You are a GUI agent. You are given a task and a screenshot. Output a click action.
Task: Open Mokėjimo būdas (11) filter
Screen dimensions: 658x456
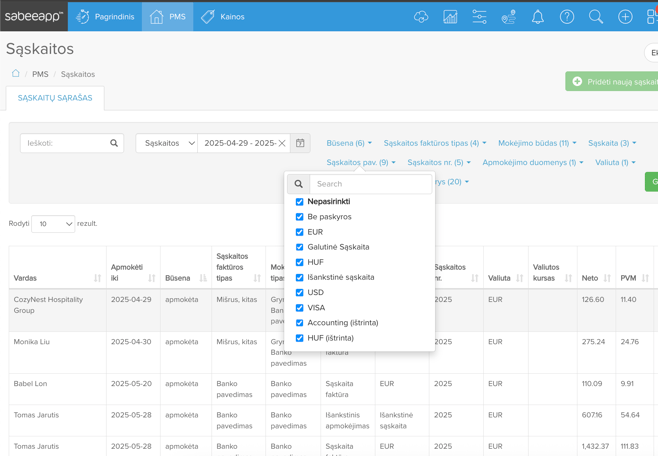click(537, 143)
